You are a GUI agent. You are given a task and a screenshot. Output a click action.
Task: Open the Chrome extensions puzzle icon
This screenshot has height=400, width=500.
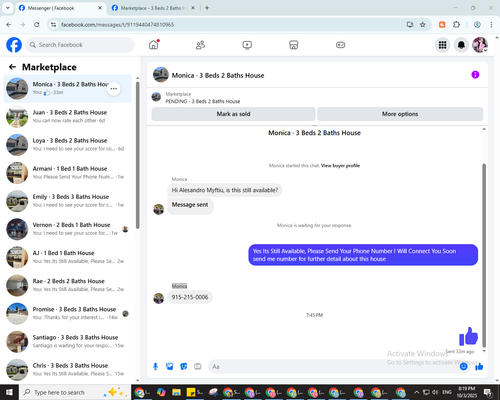tap(456, 25)
